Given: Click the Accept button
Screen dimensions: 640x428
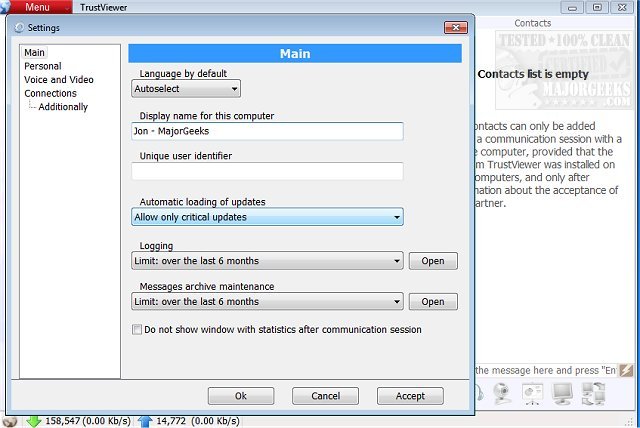Looking at the screenshot, I should point(410,396).
